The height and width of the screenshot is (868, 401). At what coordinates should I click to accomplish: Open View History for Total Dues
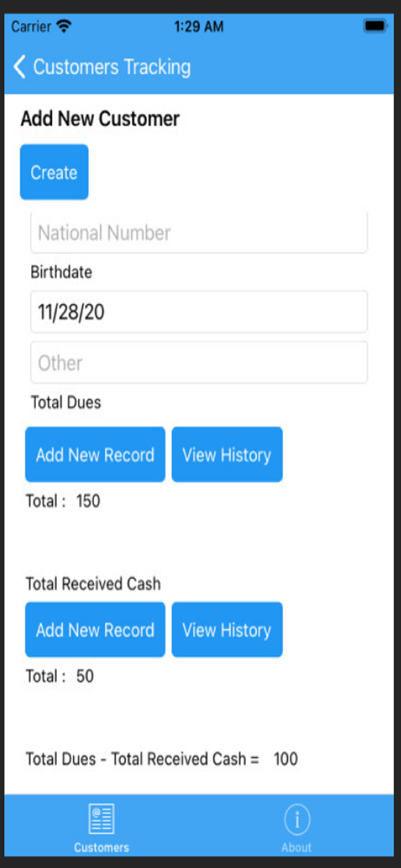pos(227,455)
